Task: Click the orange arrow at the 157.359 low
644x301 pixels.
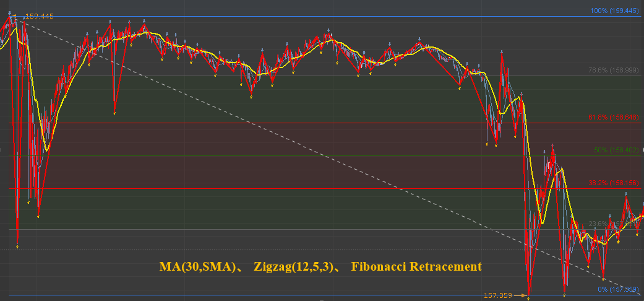Action: 520,295
